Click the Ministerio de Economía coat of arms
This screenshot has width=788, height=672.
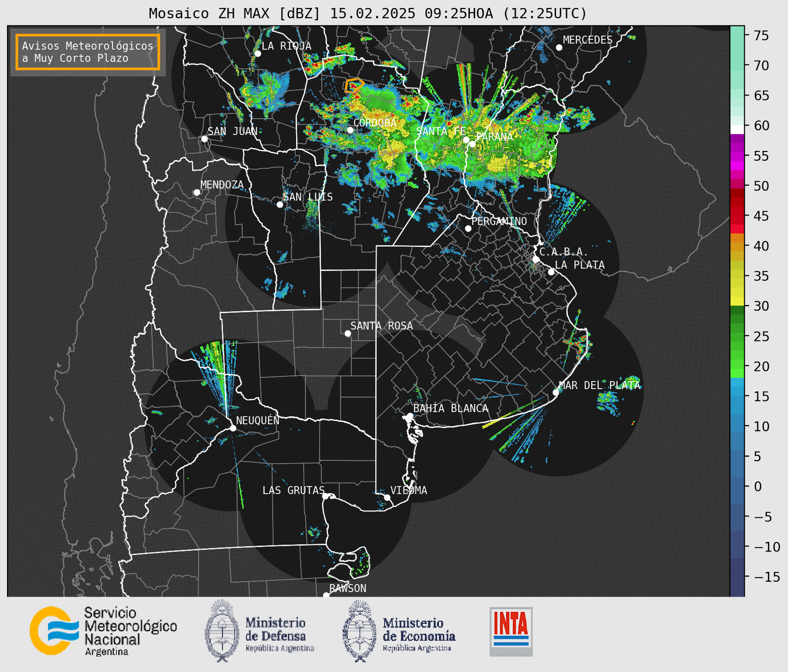[x=360, y=631]
